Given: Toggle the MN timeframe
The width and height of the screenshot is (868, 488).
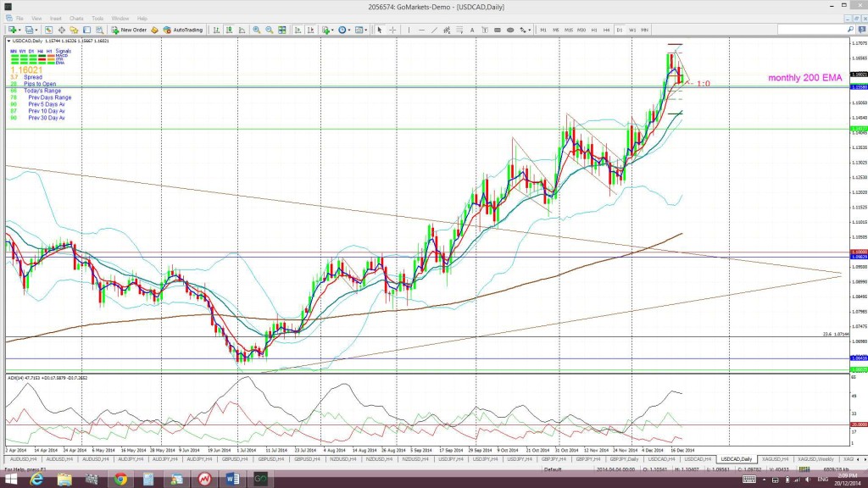Looking at the screenshot, I should click(645, 30).
